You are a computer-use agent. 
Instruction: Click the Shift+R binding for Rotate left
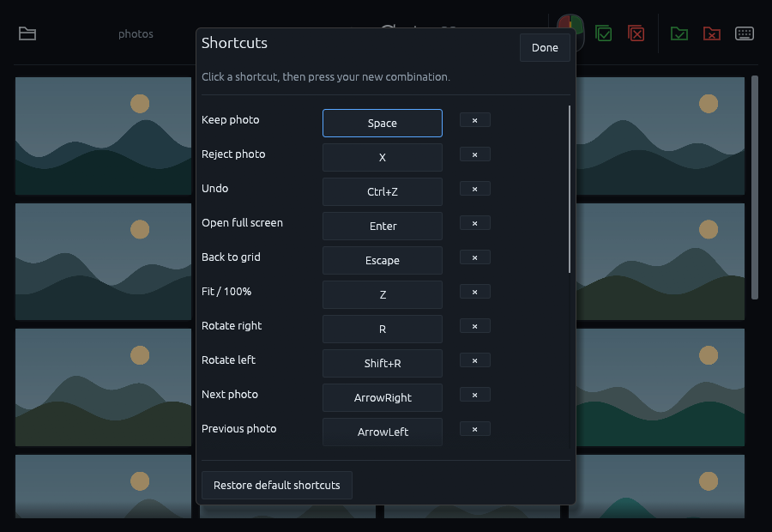(x=383, y=364)
